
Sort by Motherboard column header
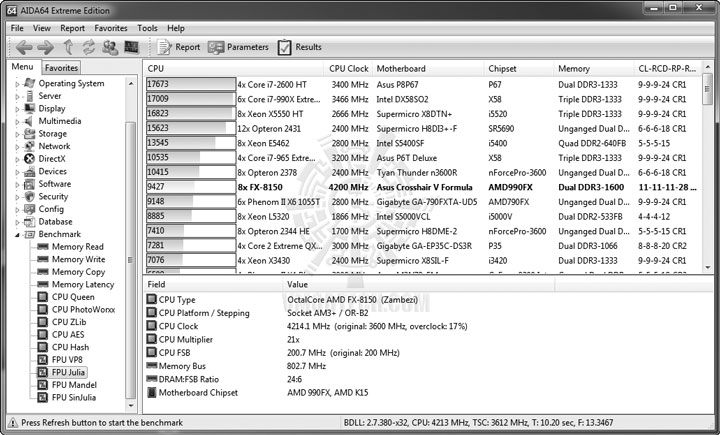coord(428,68)
